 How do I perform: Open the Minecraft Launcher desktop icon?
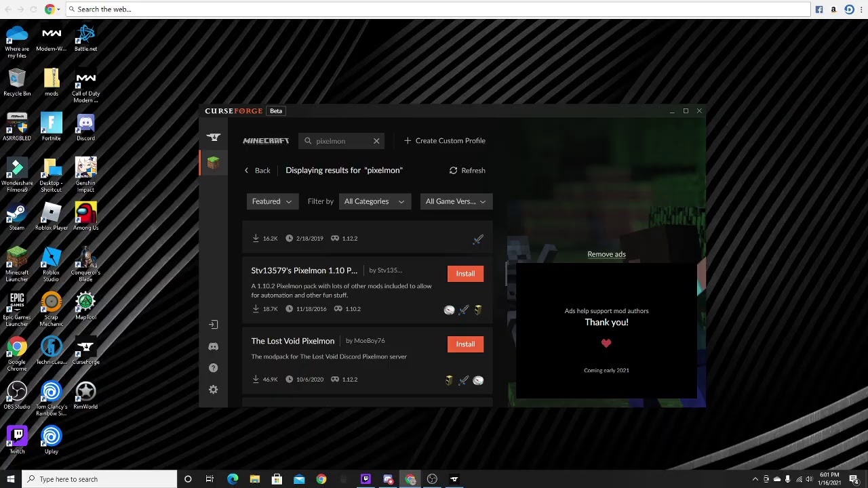coord(17,264)
